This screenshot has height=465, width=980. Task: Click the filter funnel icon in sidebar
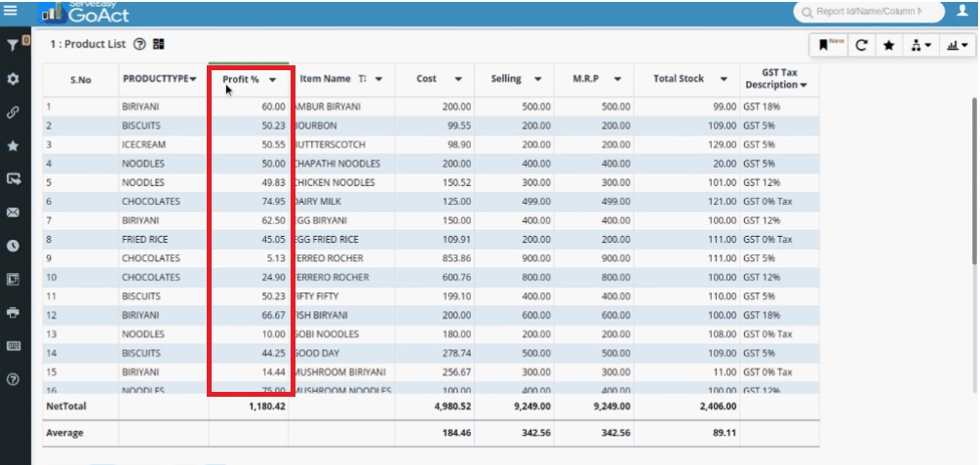coord(13,45)
